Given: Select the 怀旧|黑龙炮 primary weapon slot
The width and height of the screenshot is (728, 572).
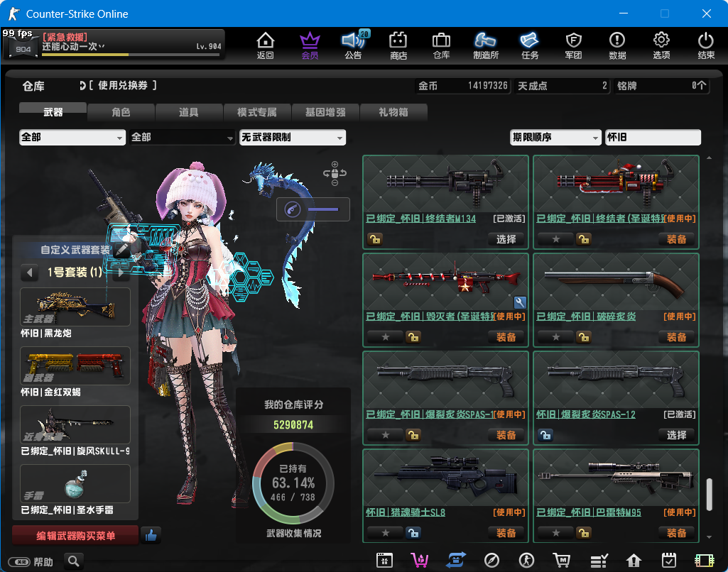Looking at the screenshot, I should [75, 307].
